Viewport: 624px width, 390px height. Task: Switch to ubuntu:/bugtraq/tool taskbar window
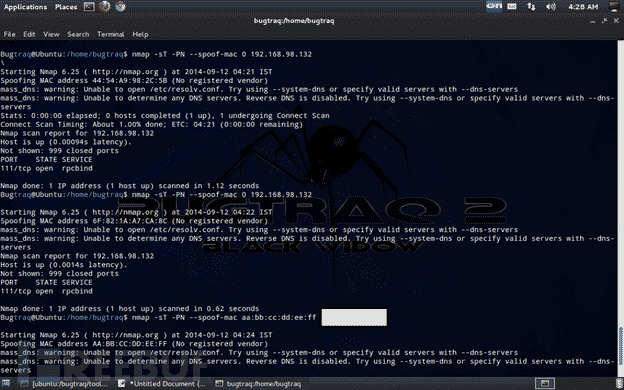click(64, 384)
